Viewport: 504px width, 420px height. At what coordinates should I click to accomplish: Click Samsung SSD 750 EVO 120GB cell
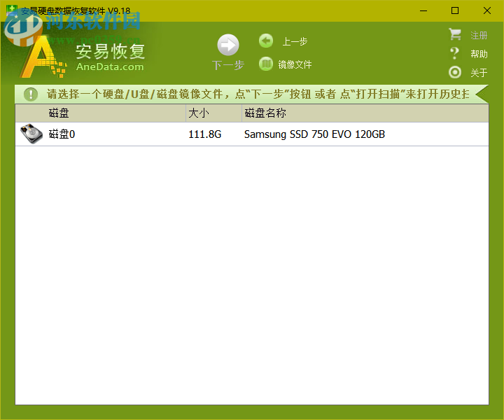point(314,134)
